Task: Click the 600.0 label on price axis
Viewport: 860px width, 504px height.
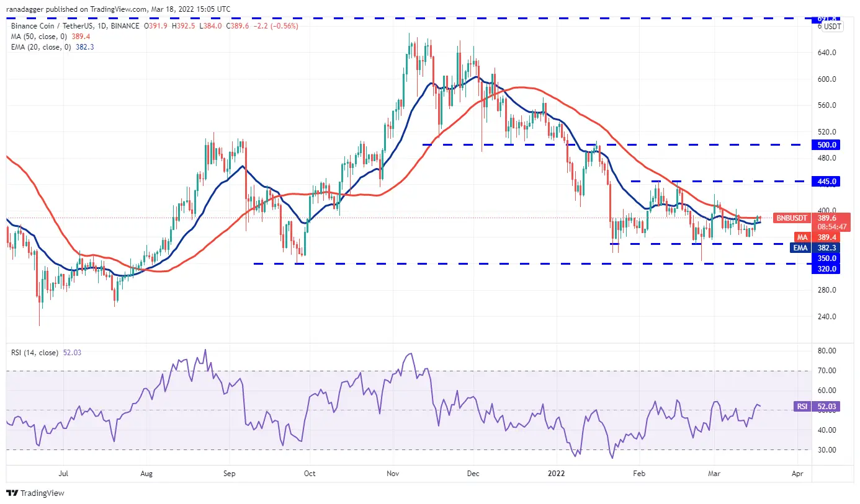Action: [x=828, y=79]
